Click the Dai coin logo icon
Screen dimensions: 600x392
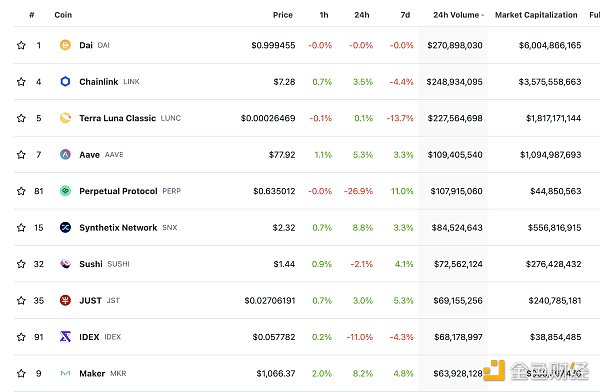tap(65, 45)
